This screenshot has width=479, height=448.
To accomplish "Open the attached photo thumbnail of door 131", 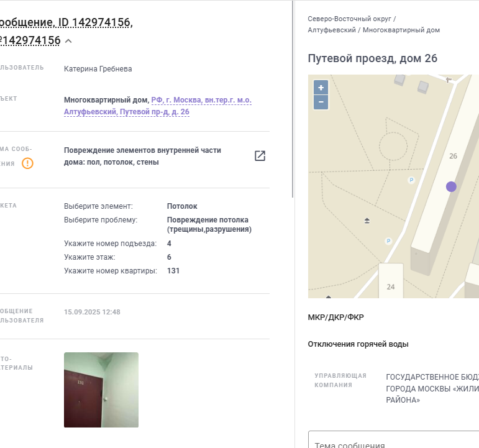I will coord(101,390).
